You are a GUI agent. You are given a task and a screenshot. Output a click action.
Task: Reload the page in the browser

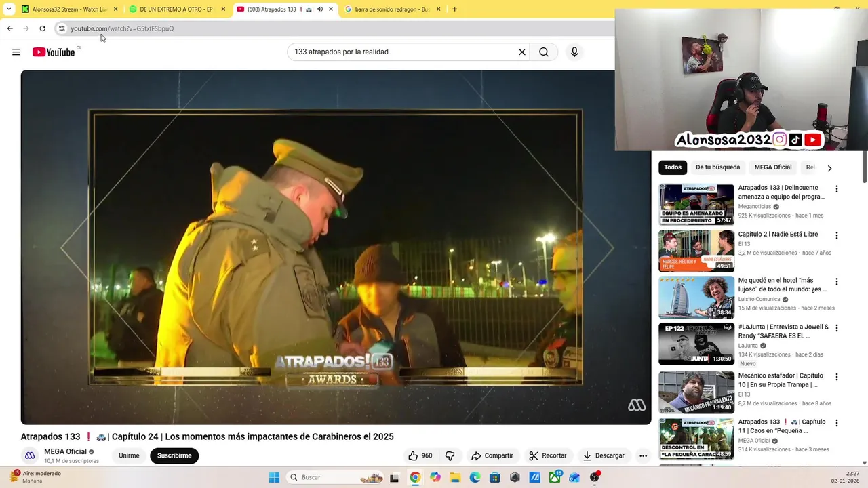point(42,28)
